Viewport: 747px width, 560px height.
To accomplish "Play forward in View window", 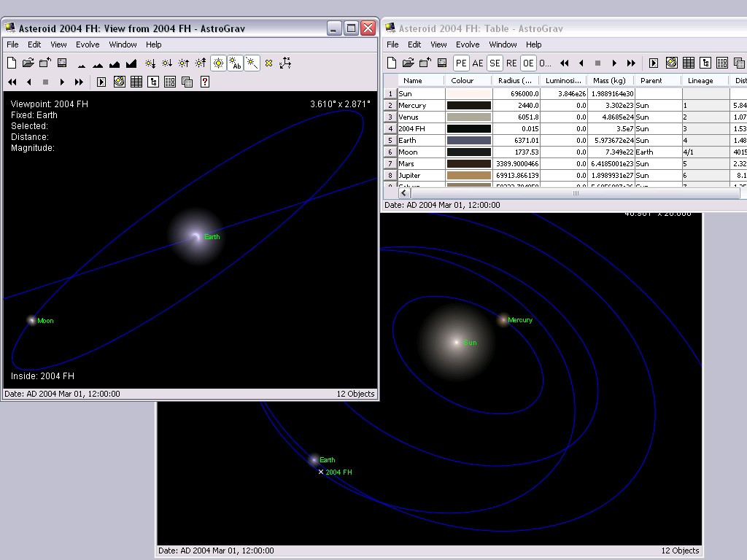I will click(62, 82).
